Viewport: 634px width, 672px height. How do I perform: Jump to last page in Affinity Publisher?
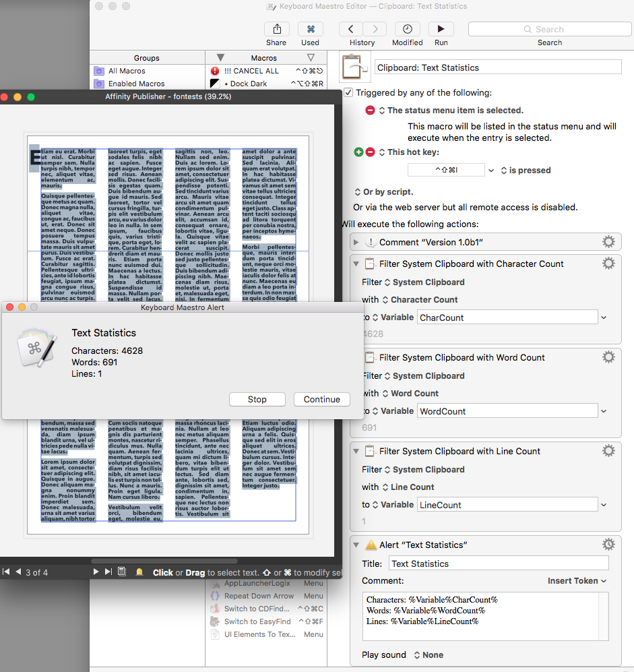coord(108,572)
